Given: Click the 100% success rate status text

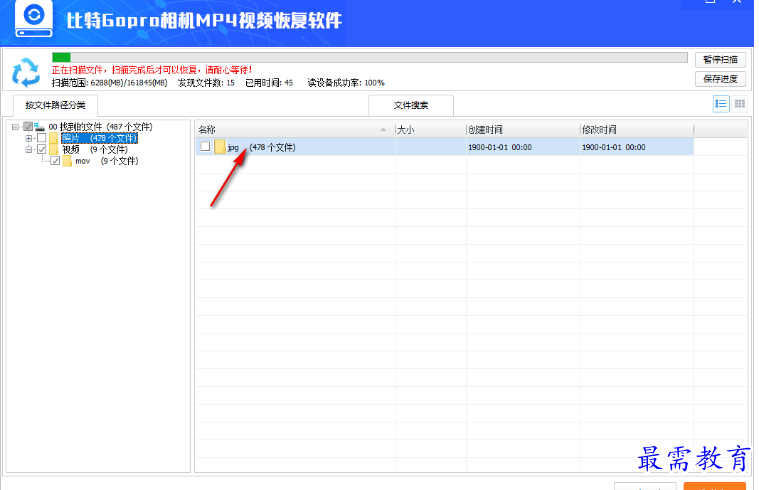Looking at the screenshot, I should 374,83.
